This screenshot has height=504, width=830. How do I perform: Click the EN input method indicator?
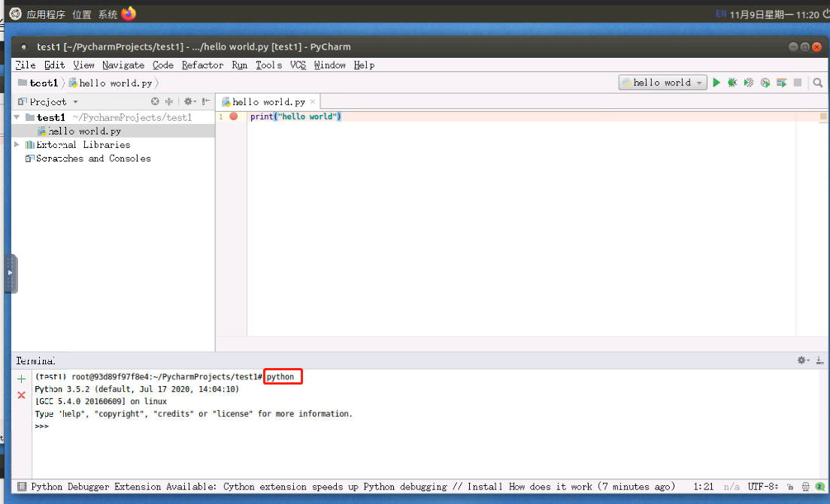[x=720, y=14]
